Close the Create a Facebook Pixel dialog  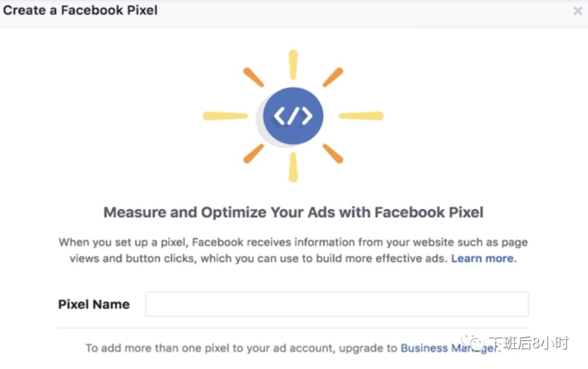[578, 11]
